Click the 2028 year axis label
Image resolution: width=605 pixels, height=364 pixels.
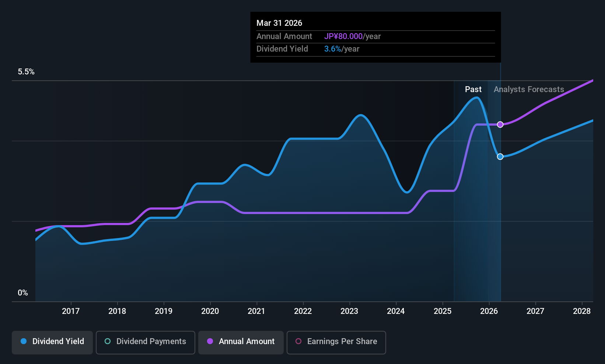point(582,311)
